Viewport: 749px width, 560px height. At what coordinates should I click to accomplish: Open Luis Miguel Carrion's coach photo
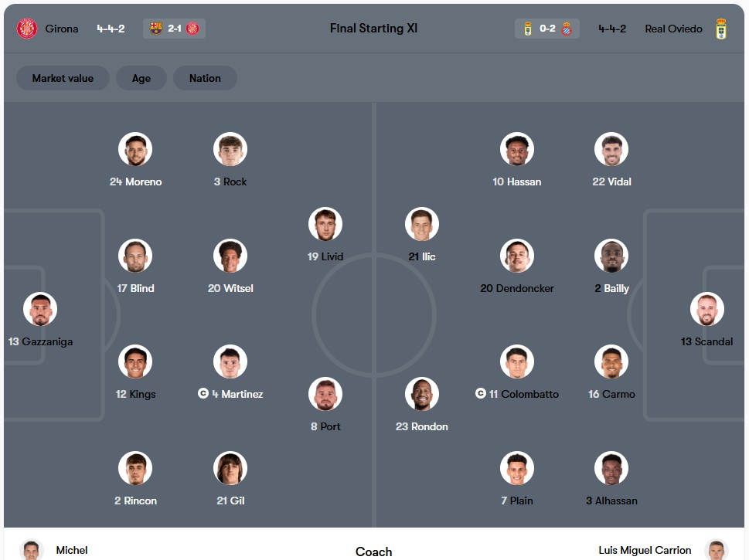[x=717, y=550]
